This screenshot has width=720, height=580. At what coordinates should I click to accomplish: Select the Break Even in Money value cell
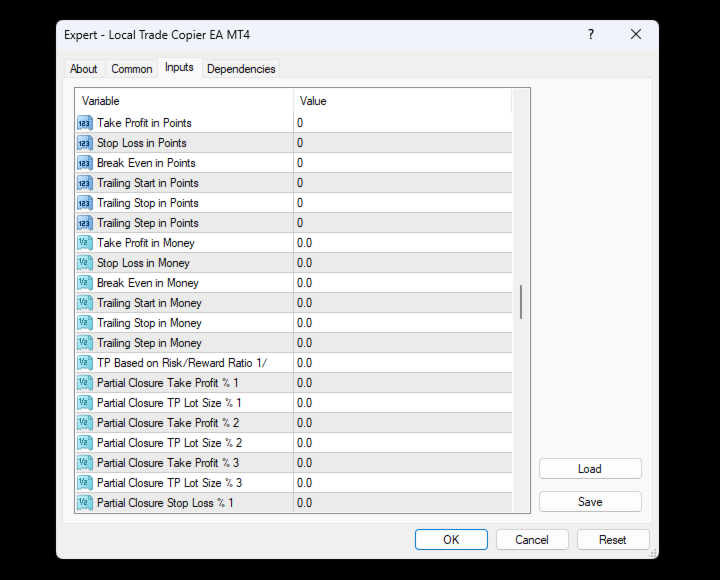coord(403,283)
